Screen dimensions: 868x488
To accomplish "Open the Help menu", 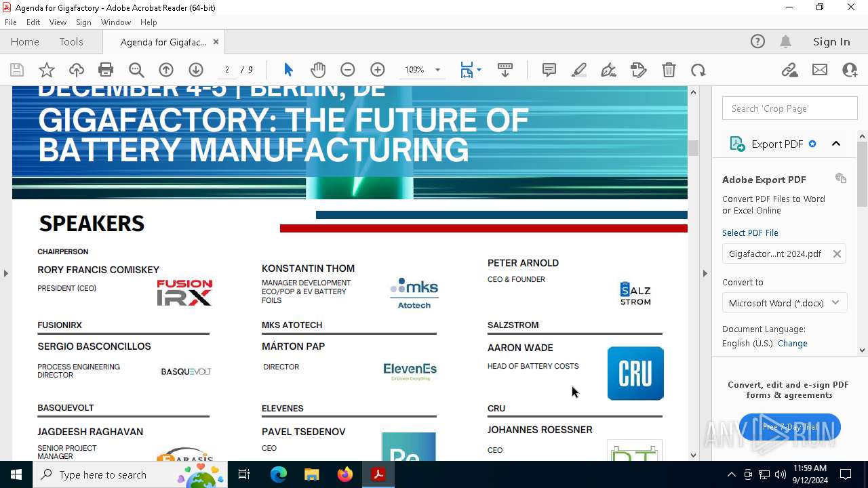I will pos(149,22).
